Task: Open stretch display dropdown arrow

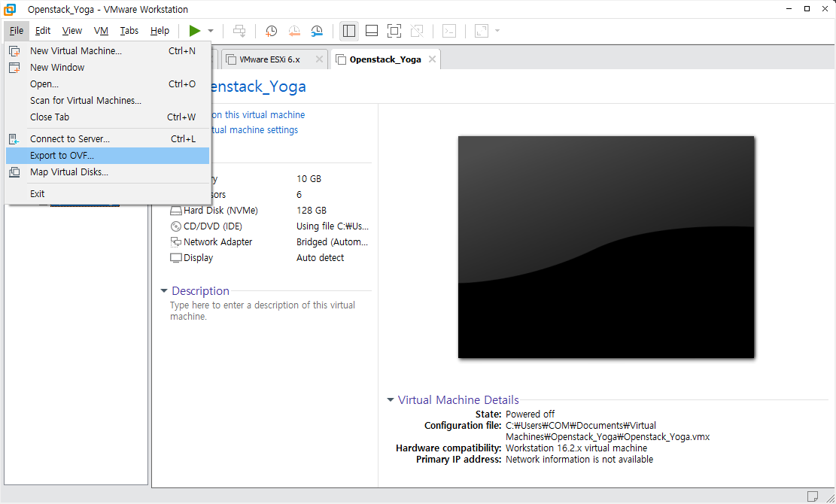Action: click(497, 31)
